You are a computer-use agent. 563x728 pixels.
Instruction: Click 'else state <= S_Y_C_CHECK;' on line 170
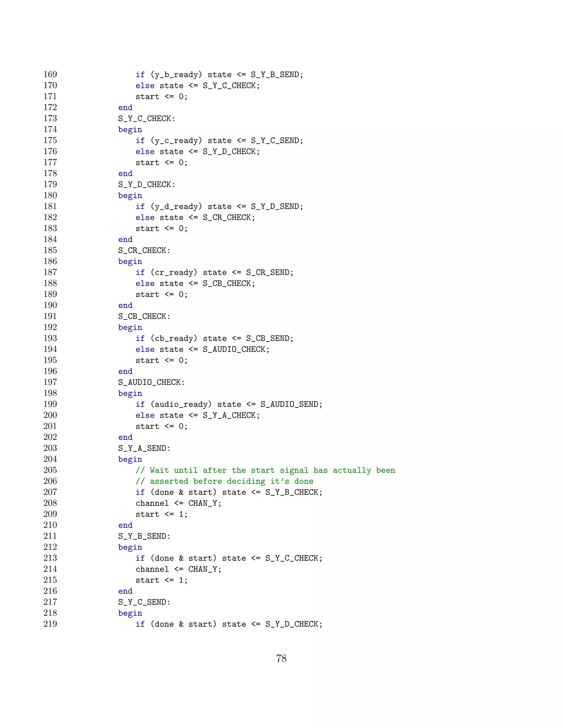coord(197,86)
